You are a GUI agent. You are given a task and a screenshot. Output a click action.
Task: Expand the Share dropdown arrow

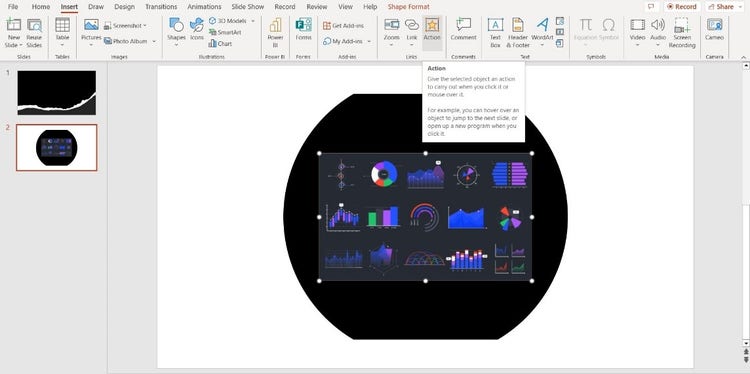(x=739, y=7)
